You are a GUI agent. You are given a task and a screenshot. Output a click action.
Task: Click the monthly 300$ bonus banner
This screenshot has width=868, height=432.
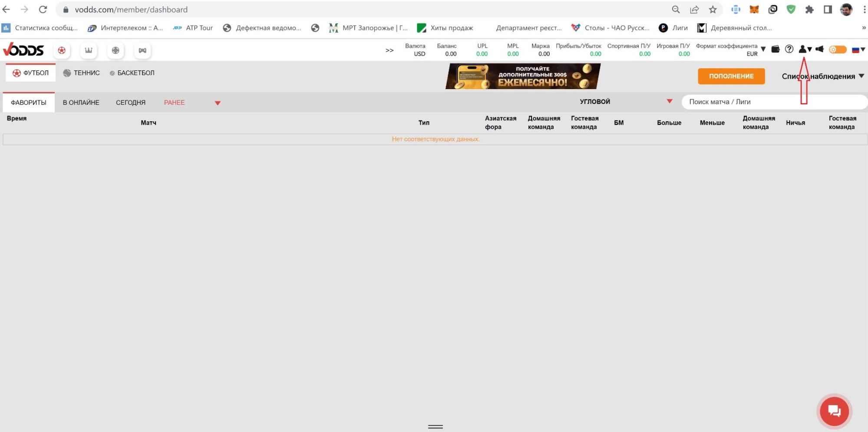click(x=523, y=76)
